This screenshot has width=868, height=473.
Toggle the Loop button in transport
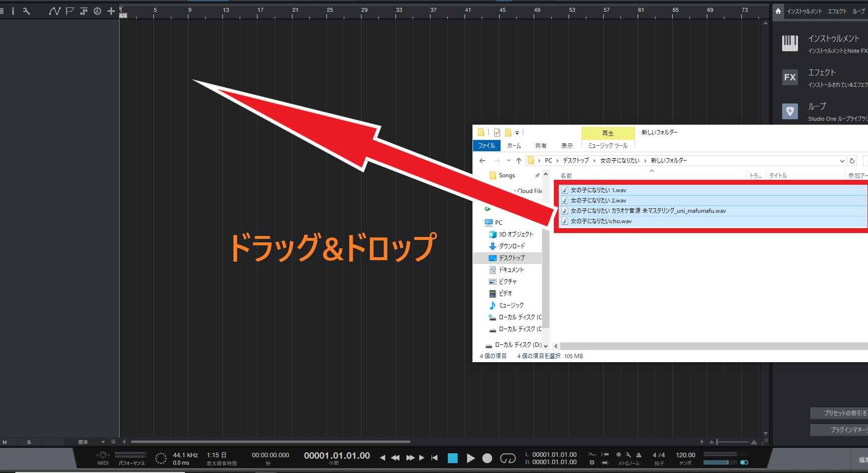(507, 458)
